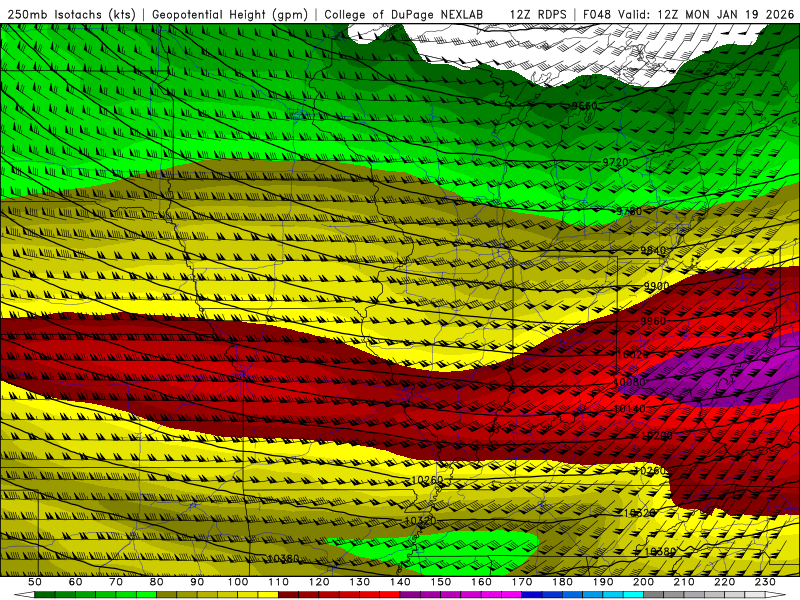Select the 140 value on the color scale
The image size is (800, 600).
(x=400, y=582)
